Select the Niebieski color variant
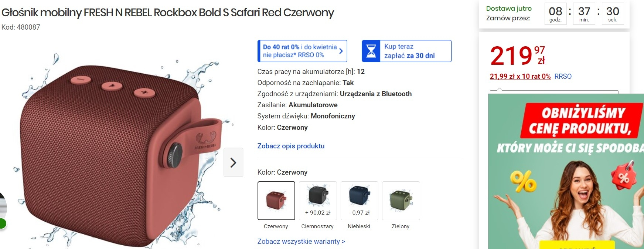Image resolution: width=644 pixels, height=249 pixels. tap(359, 201)
